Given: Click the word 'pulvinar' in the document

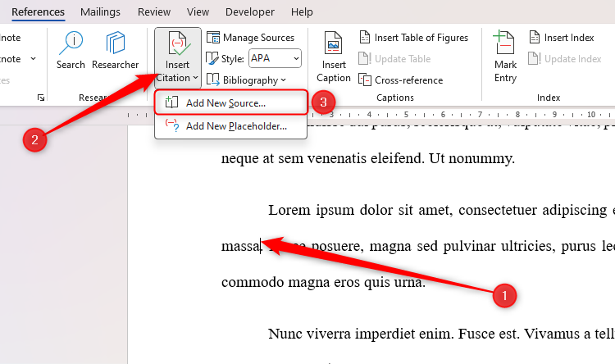Looking at the screenshot, I should pos(470,246).
